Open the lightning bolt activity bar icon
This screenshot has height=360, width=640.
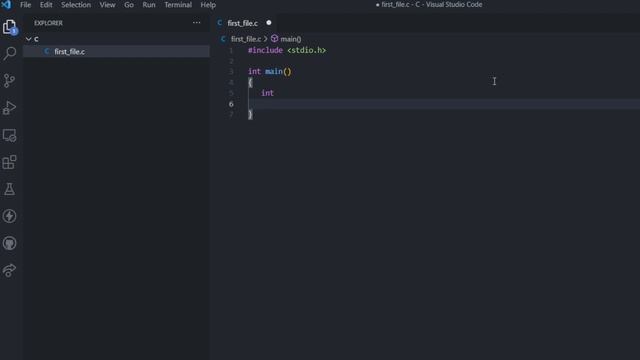click(x=9, y=216)
